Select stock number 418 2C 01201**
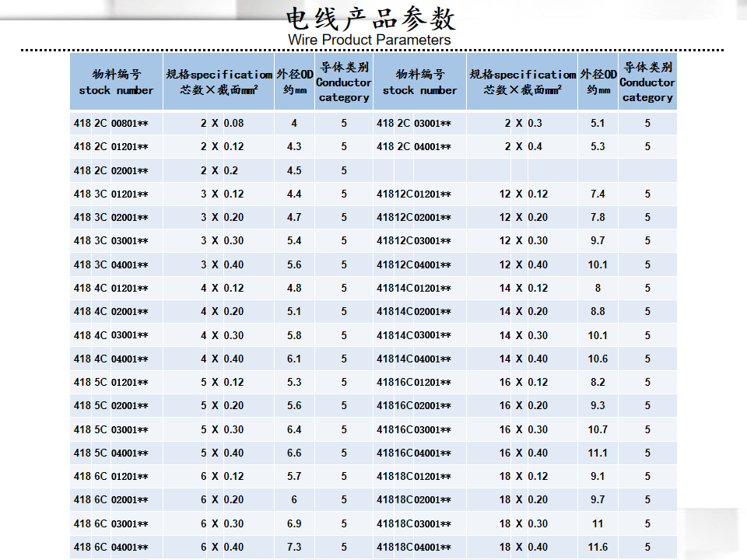 (111, 147)
